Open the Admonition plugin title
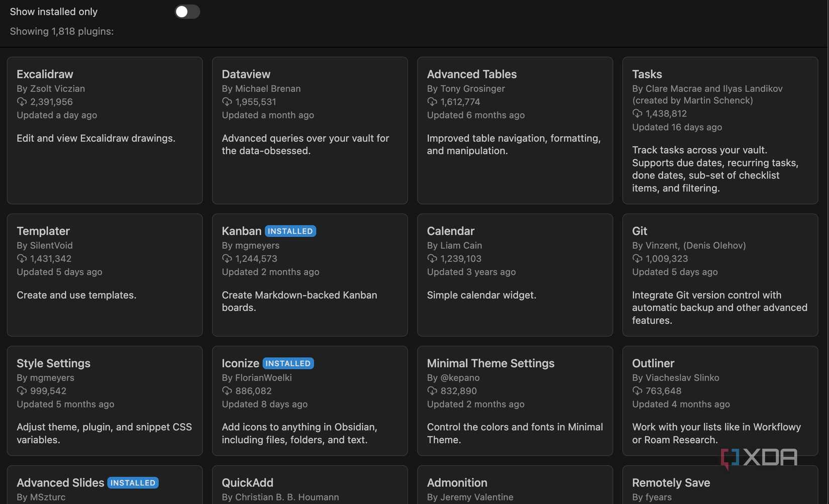The image size is (829, 504). [457, 483]
